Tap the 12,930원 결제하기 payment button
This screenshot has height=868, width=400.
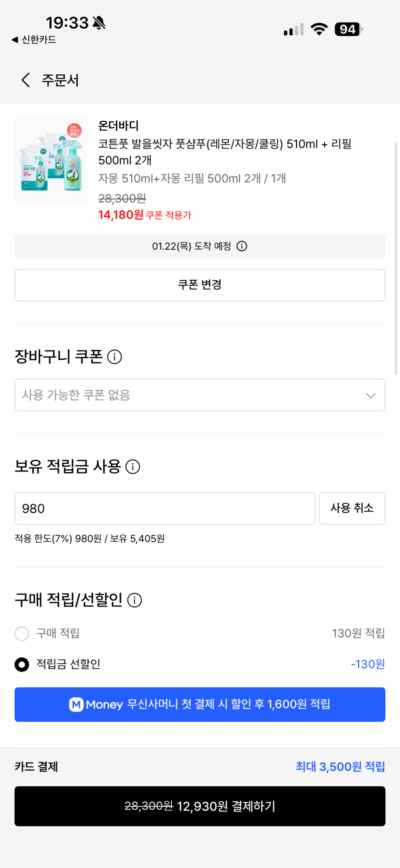[200, 806]
